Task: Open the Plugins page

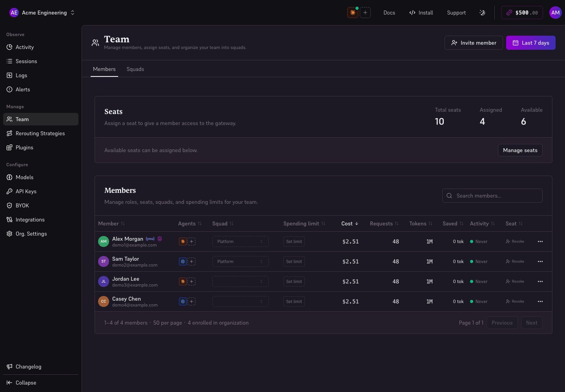Action: point(41,147)
